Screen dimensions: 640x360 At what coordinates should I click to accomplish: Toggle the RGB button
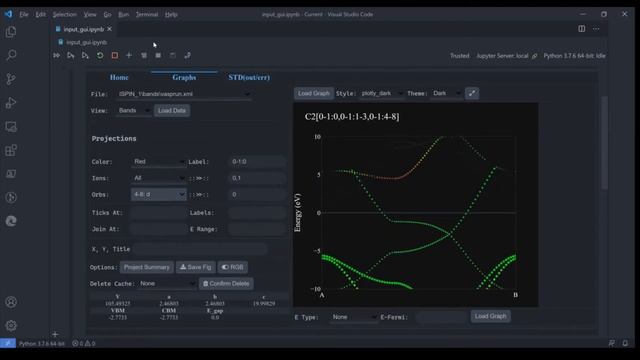[233, 267]
